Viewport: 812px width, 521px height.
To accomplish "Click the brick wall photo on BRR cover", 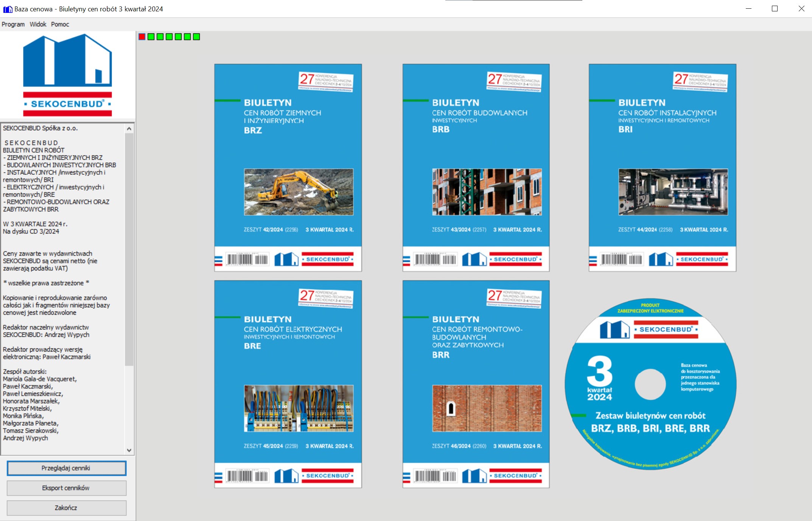I will click(x=487, y=408).
